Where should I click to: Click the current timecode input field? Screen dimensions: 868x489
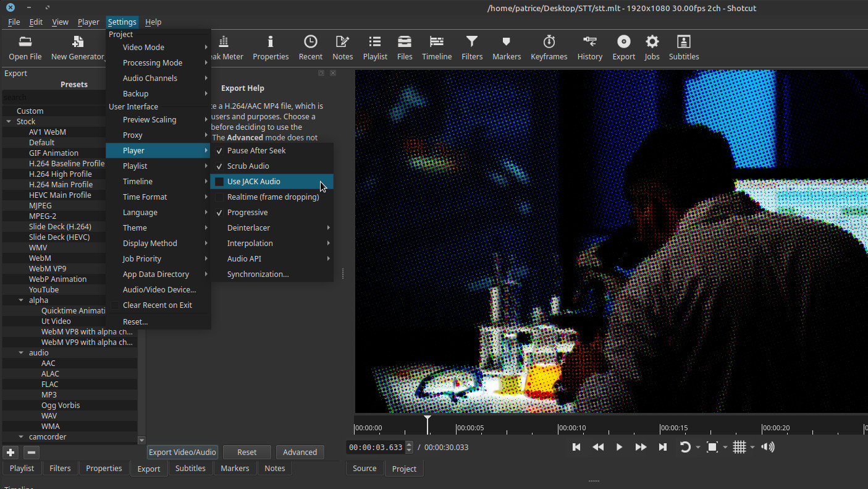pos(376,447)
